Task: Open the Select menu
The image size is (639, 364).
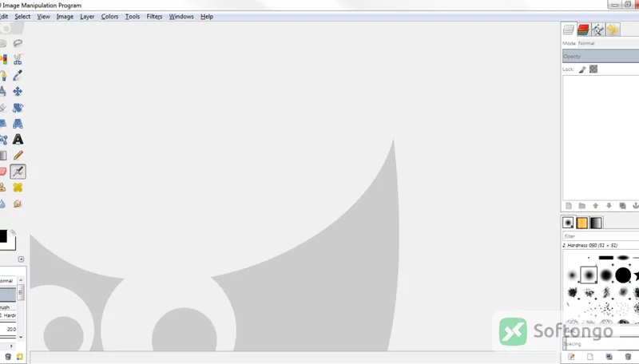Action: [22, 17]
